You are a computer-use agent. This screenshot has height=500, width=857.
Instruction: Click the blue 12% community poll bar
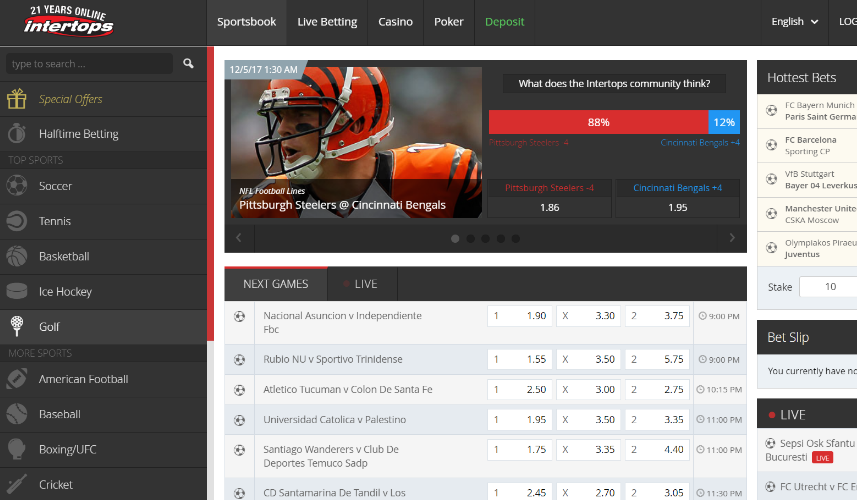pos(724,122)
